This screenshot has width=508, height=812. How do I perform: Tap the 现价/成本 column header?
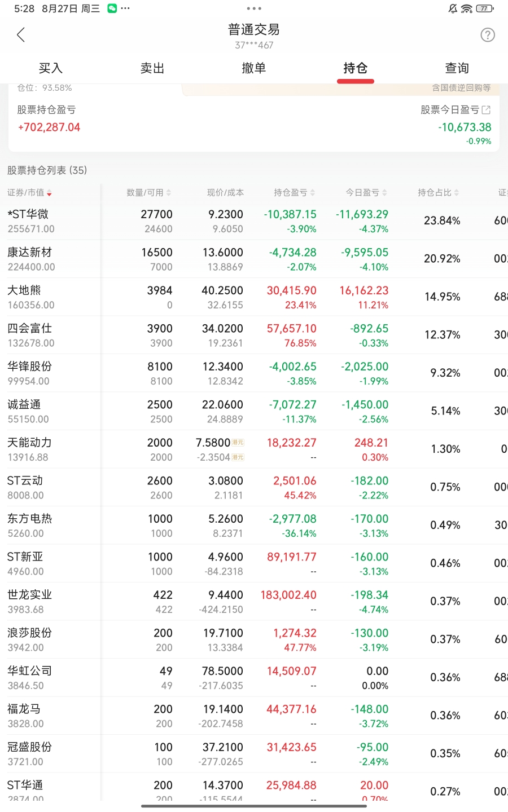click(x=225, y=193)
